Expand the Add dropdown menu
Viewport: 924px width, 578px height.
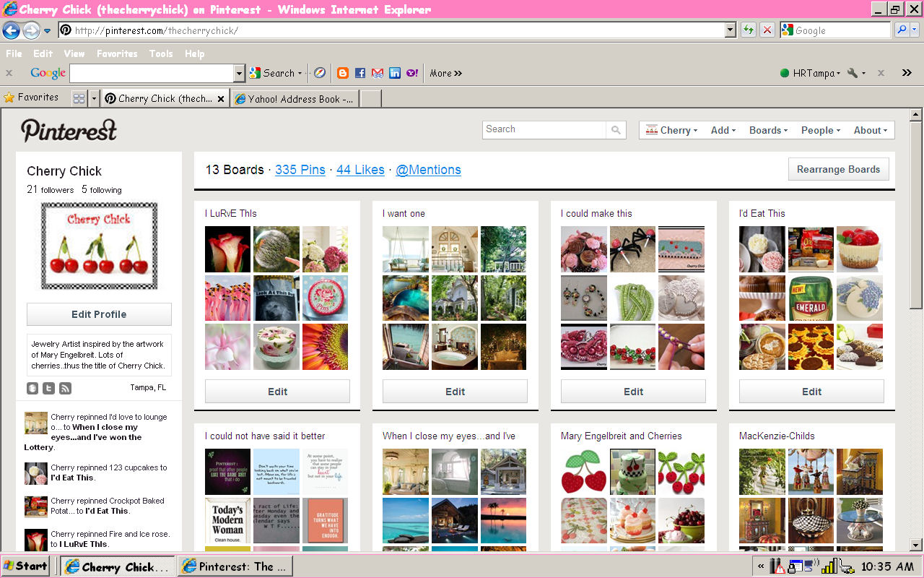point(723,130)
